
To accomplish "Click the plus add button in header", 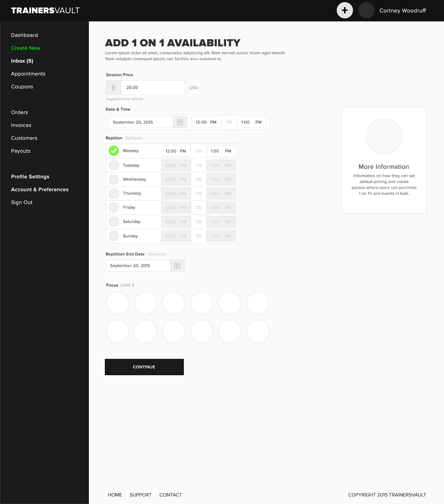I will pyautogui.click(x=345, y=10).
